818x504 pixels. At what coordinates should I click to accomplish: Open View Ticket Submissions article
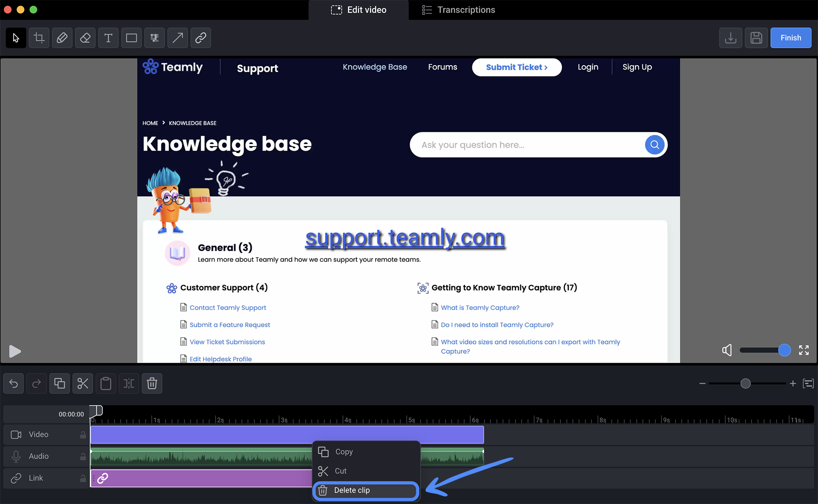pyautogui.click(x=227, y=342)
